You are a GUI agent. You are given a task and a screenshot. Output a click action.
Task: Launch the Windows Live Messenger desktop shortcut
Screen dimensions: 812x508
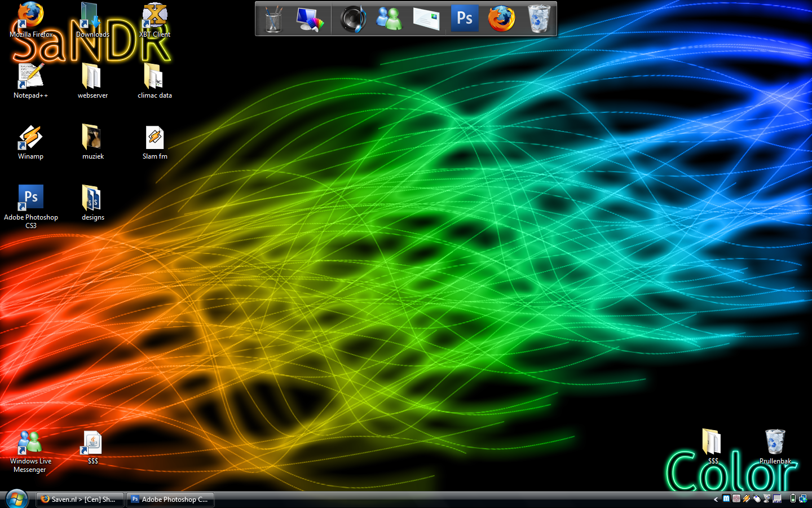(30, 451)
